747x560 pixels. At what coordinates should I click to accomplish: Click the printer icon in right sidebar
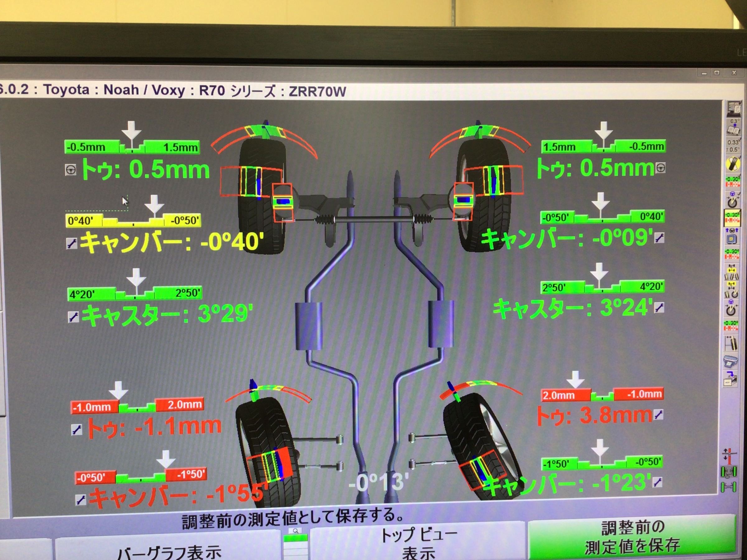point(731,361)
